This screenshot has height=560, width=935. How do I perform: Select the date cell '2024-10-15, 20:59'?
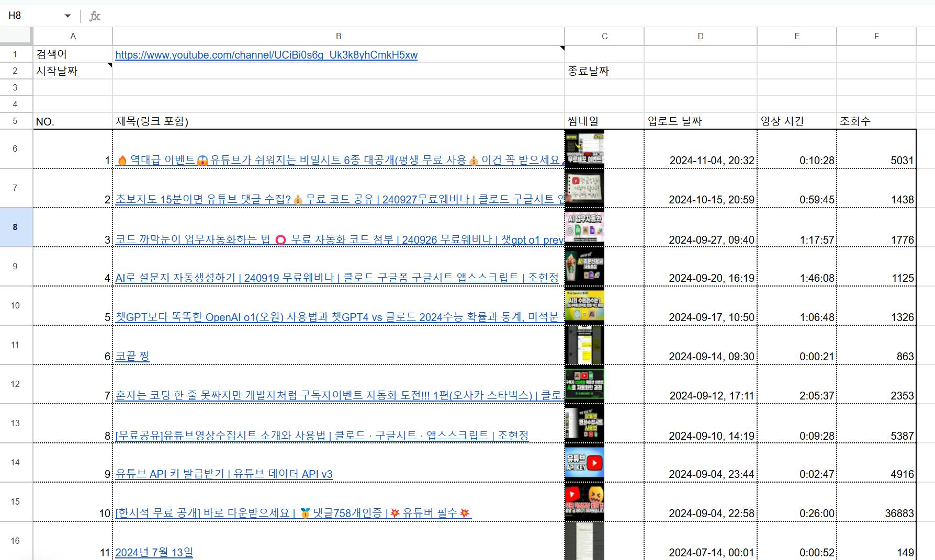tap(701, 188)
